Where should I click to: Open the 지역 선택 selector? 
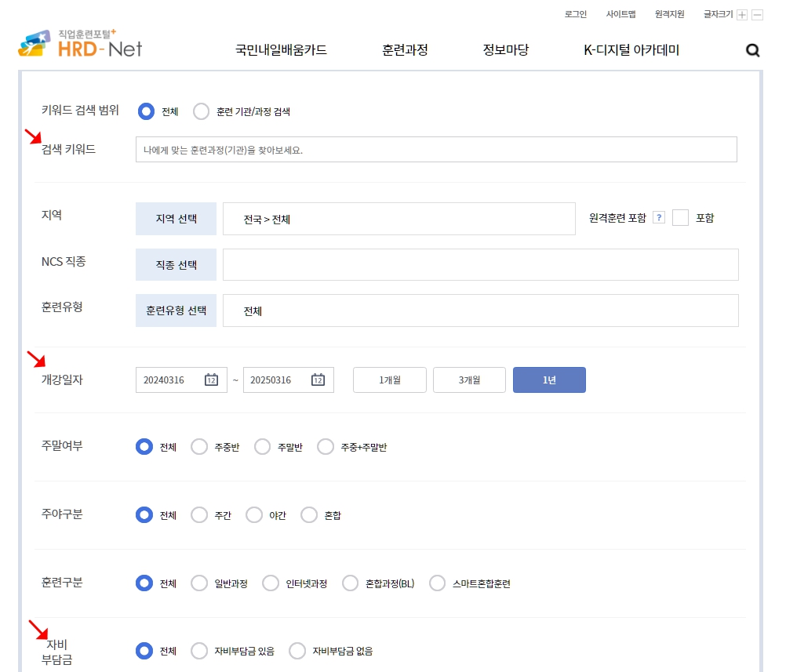[x=175, y=218]
